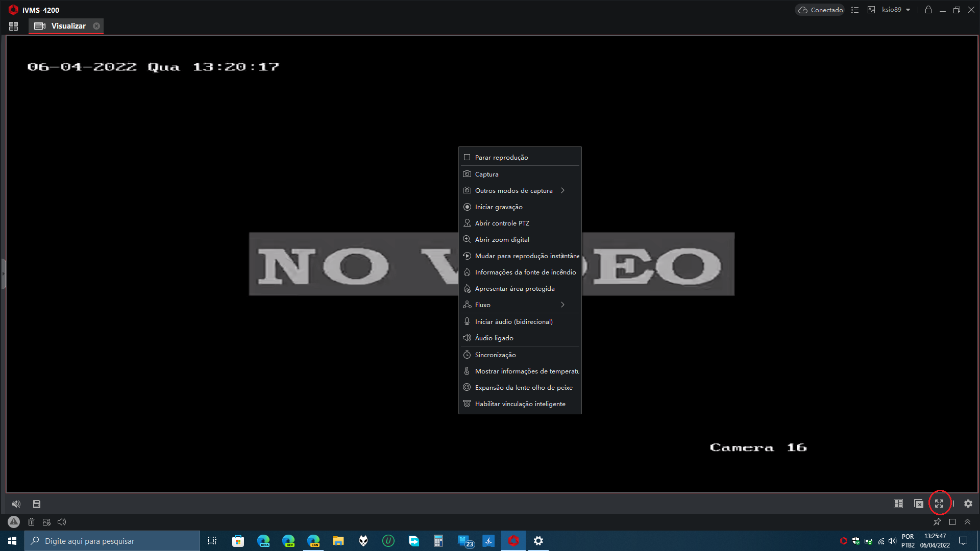Click the 'Conectado' cloud status button

tap(820, 10)
